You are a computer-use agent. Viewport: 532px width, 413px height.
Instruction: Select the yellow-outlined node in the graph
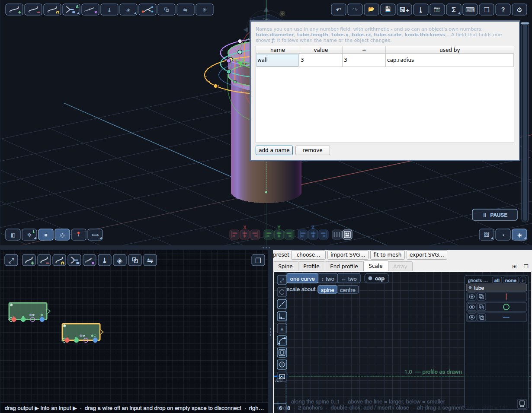pos(81,332)
